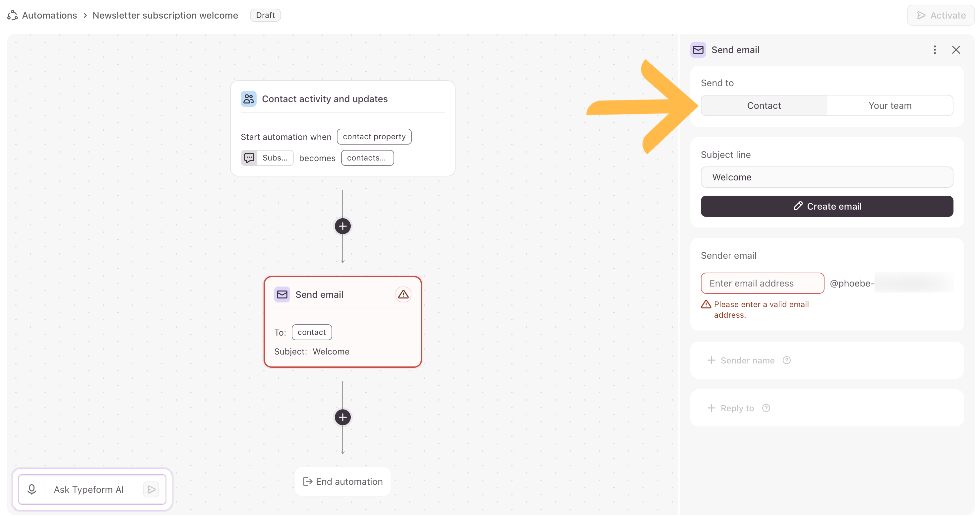Open the Subs... property selector
This screenshot has width=980, height=518.
click(267, 158)
